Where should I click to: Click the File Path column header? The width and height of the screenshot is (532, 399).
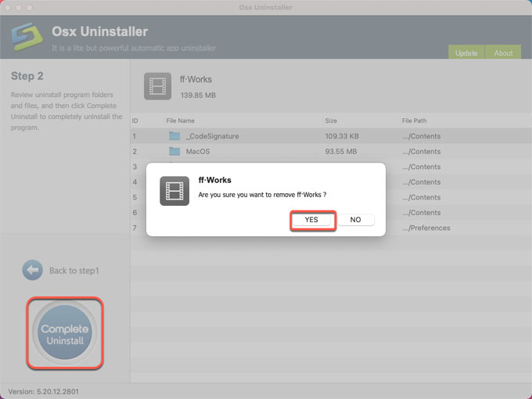click(415, 120)
